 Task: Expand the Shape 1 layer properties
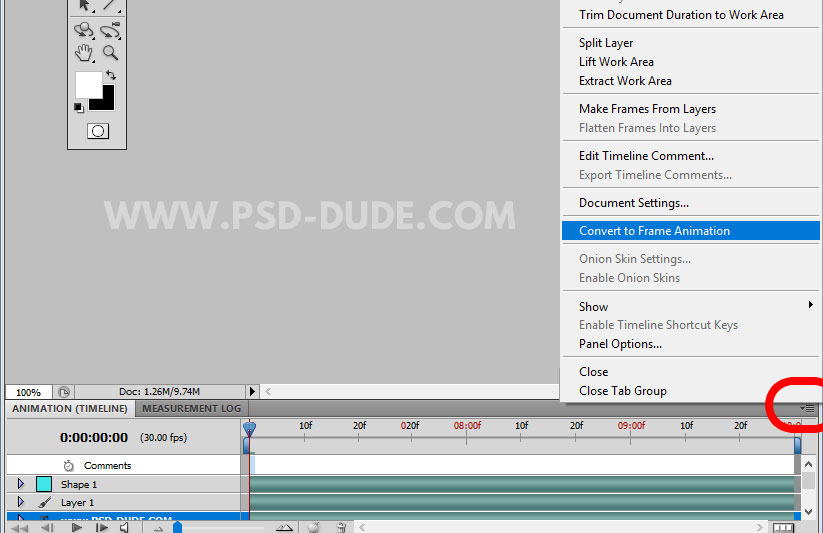pyautogui.click(x=21, y=483)
